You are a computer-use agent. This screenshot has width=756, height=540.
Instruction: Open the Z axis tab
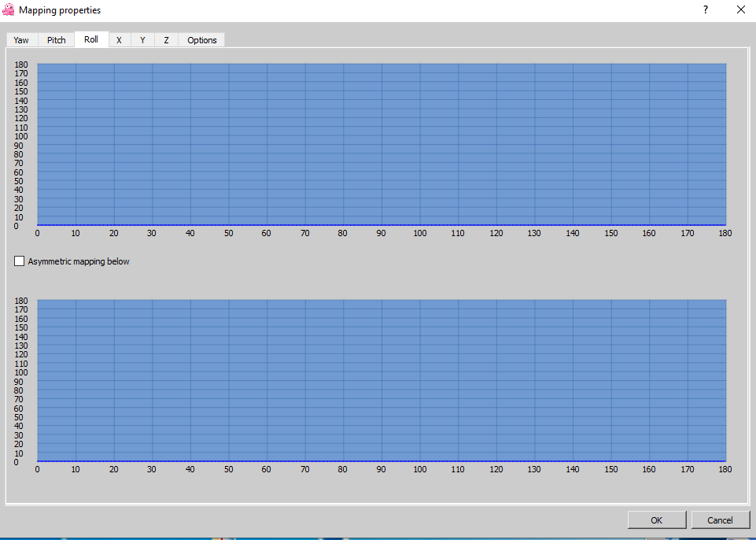[x=166, y=40]
